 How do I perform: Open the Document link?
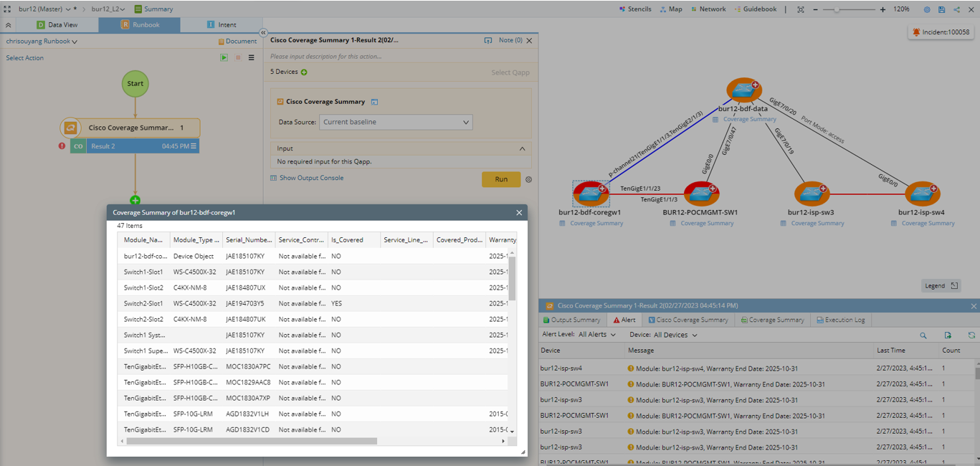237,41
